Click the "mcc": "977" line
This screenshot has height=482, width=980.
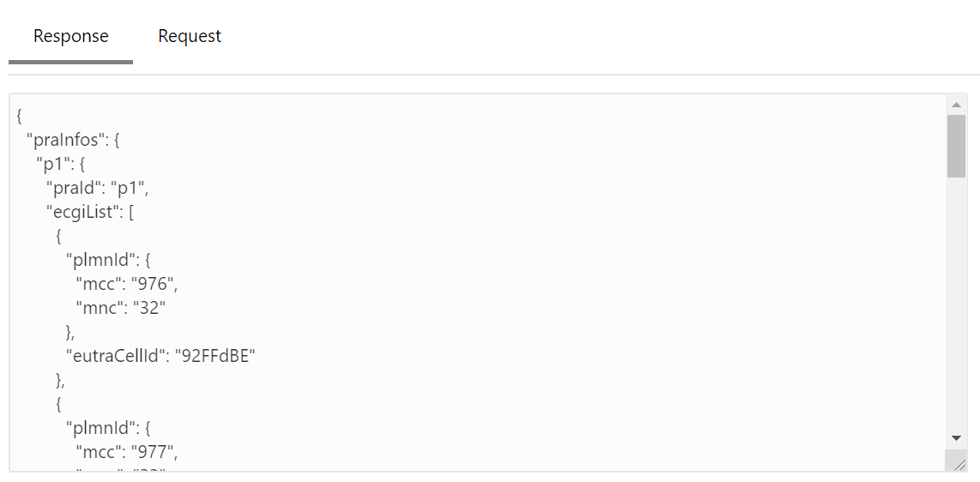(125, 451)
